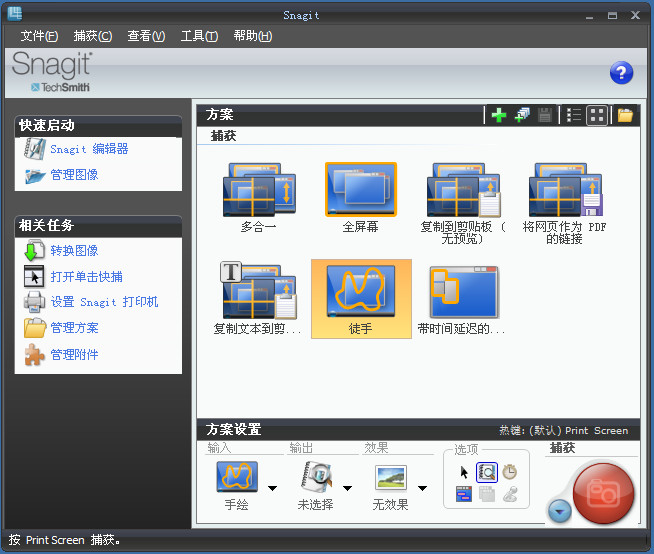Click the green arrow convert images icon
654x554 pixels.
[34, 250]
